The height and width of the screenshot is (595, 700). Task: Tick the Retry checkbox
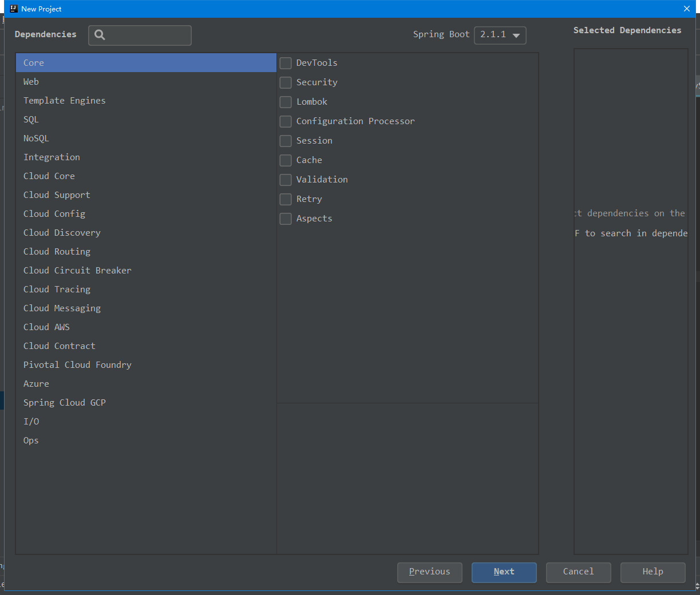point(286,199)
